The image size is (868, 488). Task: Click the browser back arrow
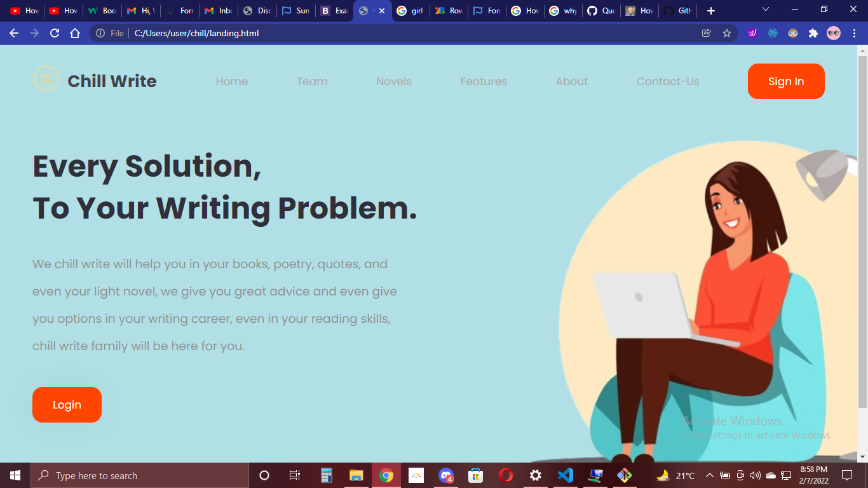14,33
